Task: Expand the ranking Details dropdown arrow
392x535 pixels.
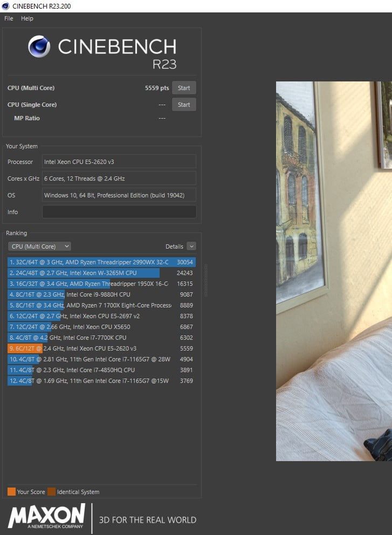Action: point(191,246)
